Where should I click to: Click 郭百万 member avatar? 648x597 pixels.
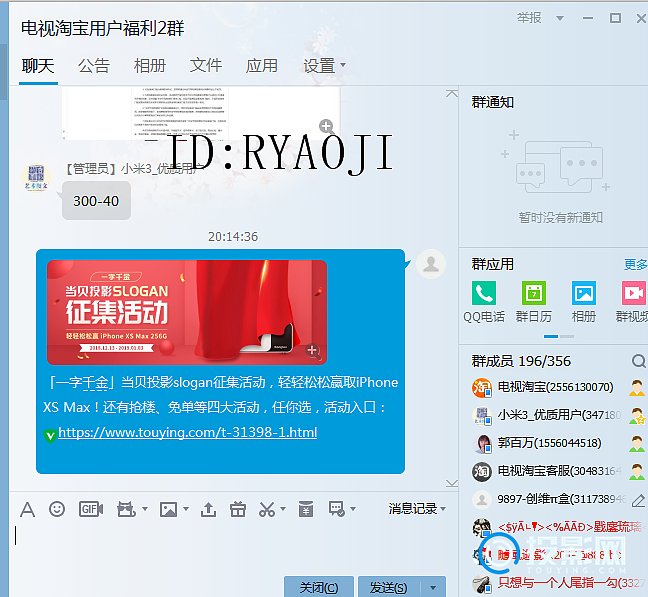pyautogui.click(x=481, y=443)
